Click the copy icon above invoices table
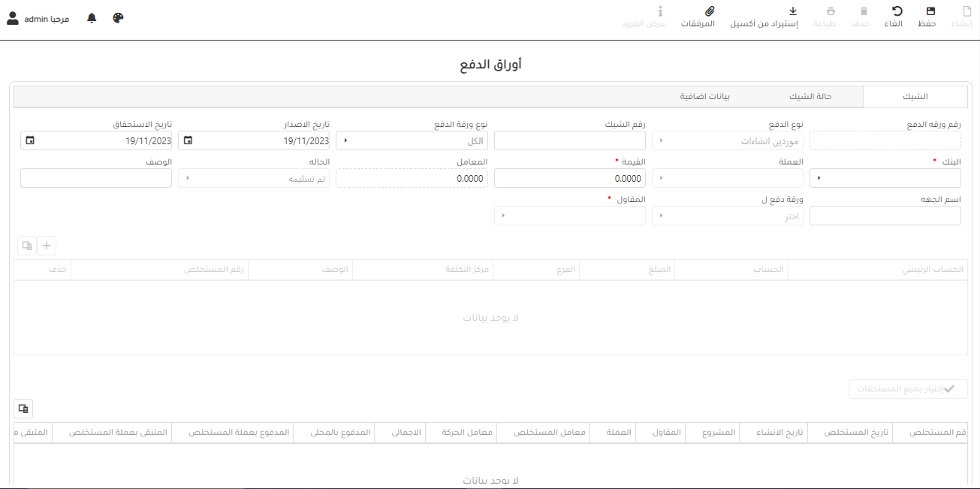 23,409
